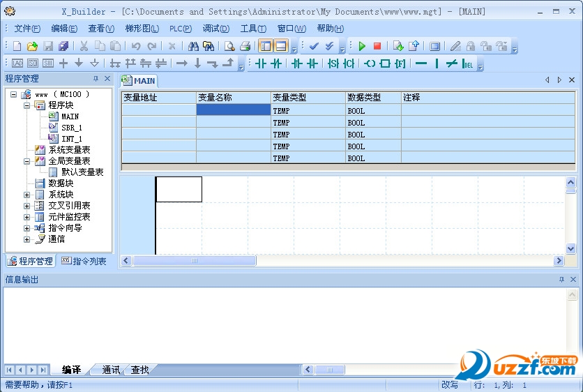The width and height of the screenshot is (583, 392).
Task: Close the 程序管理 panel
Action: pos(107,79)
